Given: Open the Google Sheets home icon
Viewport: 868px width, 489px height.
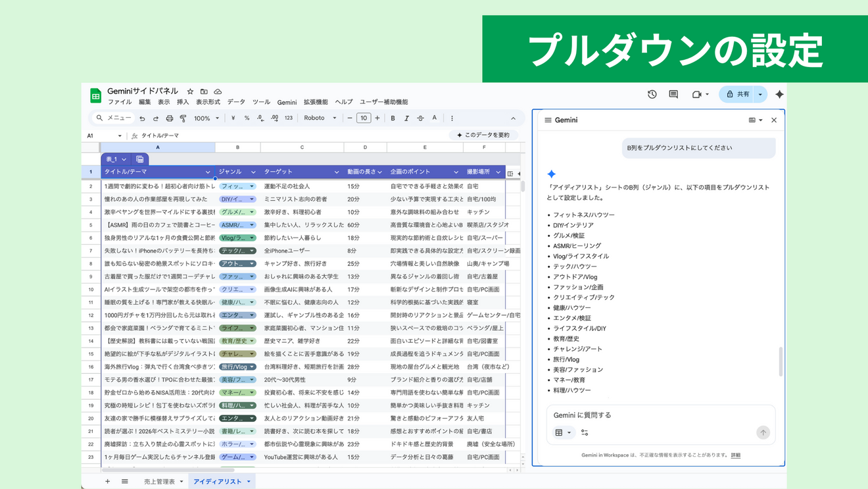Looking at the screenshot, I should 95,95.
